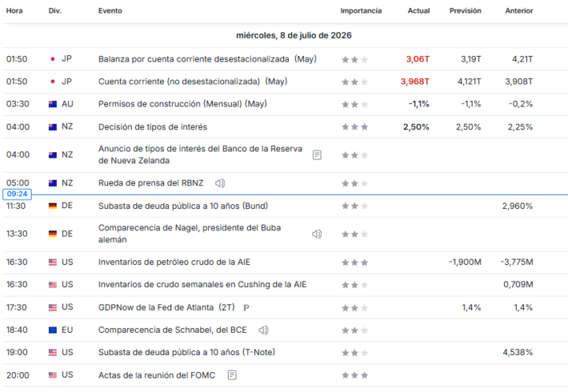Click US flag in Actas del FOMC row
Screen dimensions: 568x392
pos(53,375)
